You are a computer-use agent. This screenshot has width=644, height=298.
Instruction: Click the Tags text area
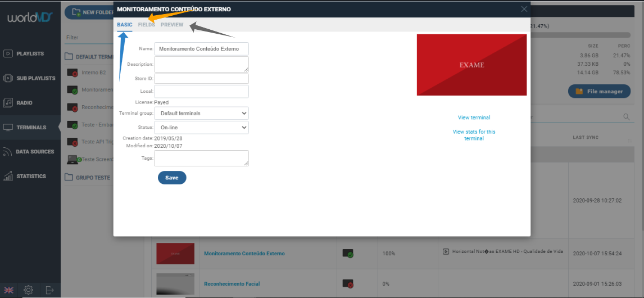(x=201, y=158)
